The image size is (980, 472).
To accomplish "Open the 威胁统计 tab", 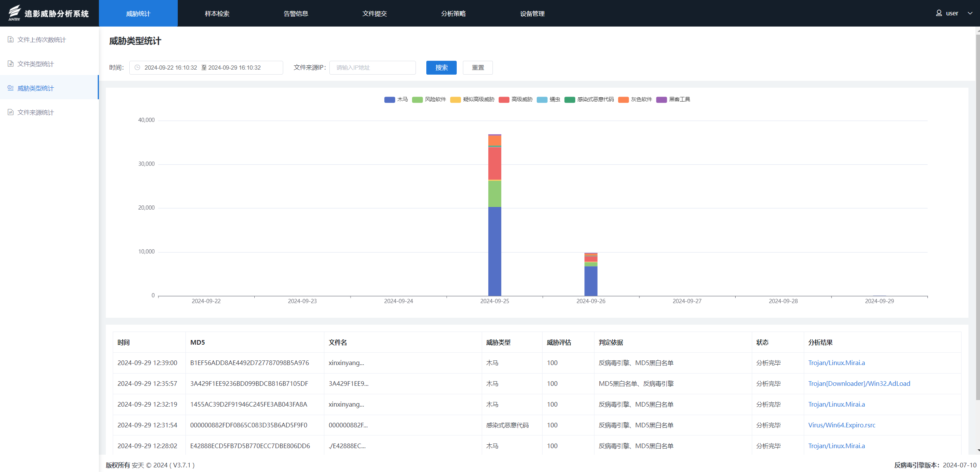I will point(138,13).
